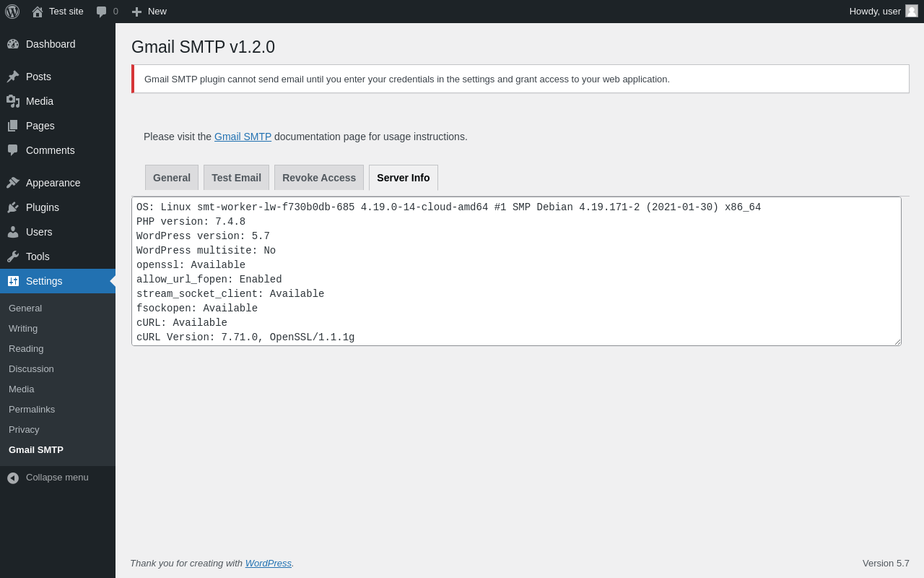Open Permalinks settings submenu
This screenshot has width=924, height=578.
coord(32,409)
